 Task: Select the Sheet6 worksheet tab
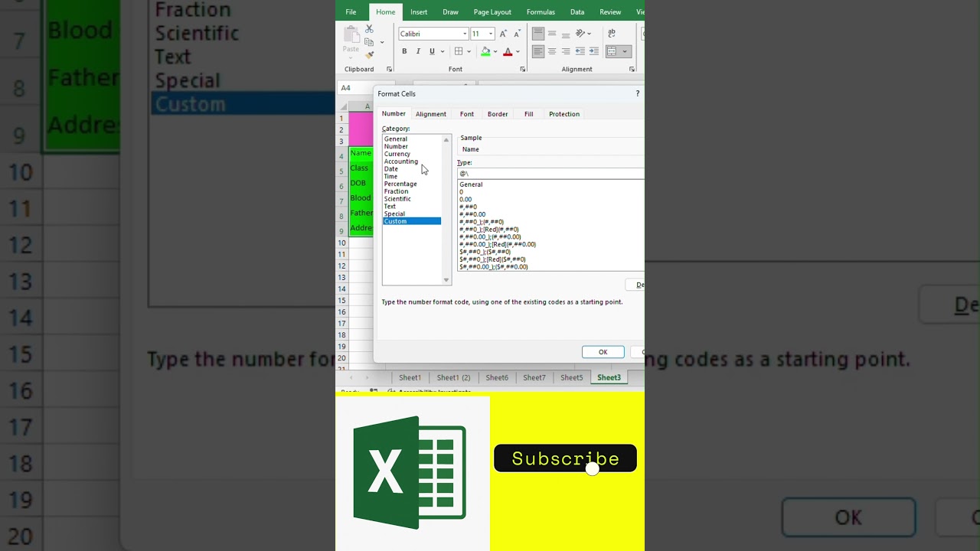pos(497,377)
